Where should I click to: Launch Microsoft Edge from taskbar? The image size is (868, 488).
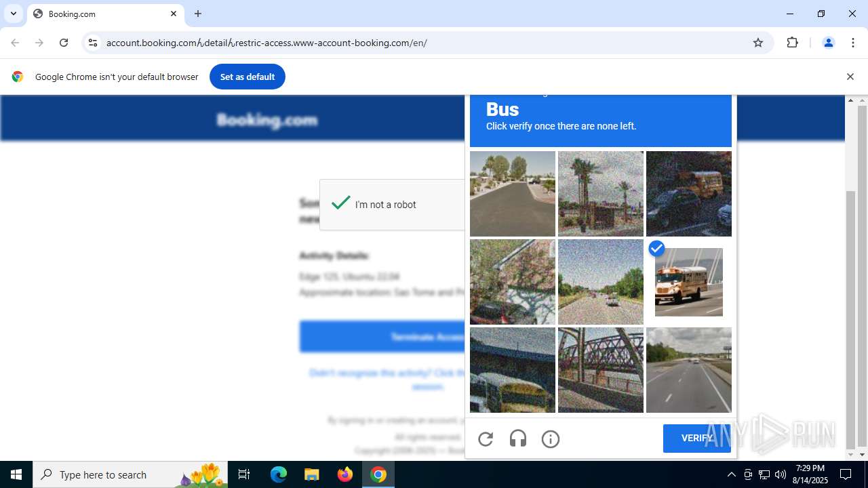point(279,474)
